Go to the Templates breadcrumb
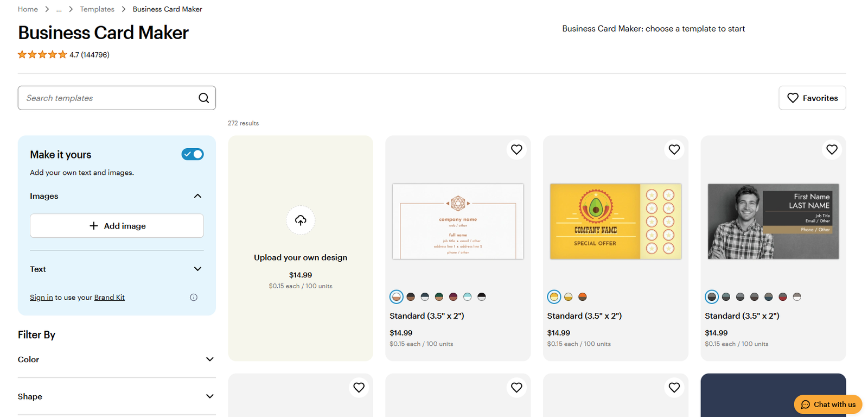The height and width of the screenshot is (417, 868). coord(97,9)
